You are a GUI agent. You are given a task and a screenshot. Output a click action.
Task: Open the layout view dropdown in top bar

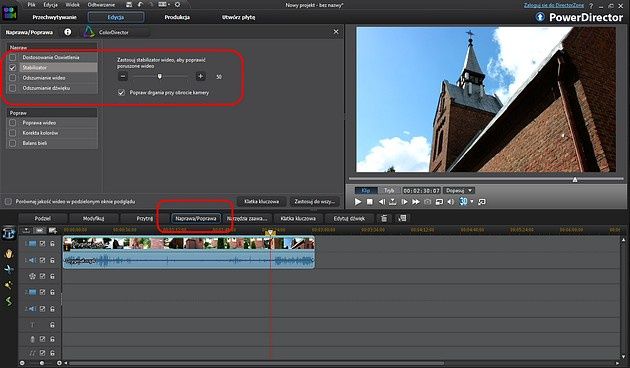click(164, 5)
